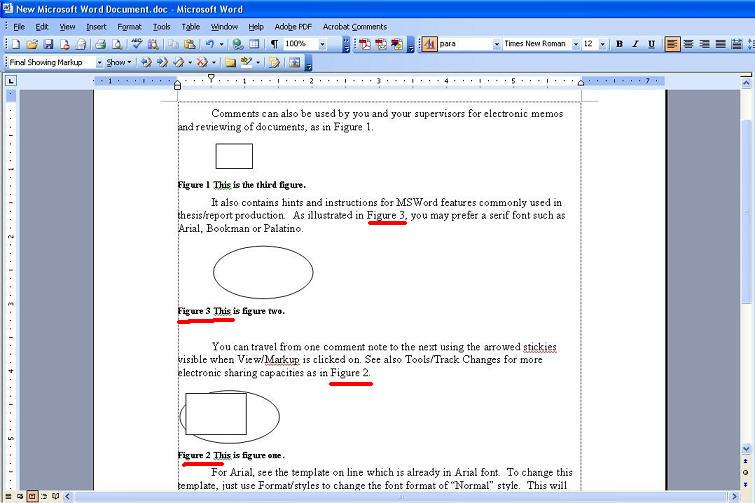Viewport: 755px width, 503px height.
Task: Open the Table menu
Action: coord(190,26)
